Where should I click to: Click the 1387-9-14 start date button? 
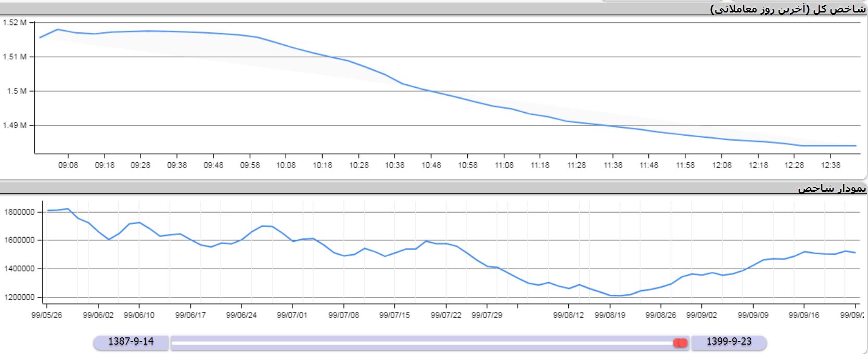point(131,342)
